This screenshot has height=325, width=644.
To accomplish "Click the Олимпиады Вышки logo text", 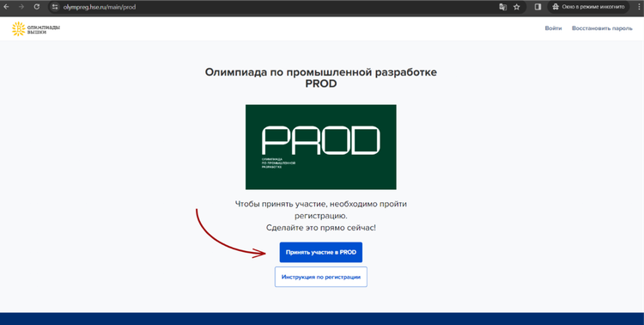I will coord(44,29).
